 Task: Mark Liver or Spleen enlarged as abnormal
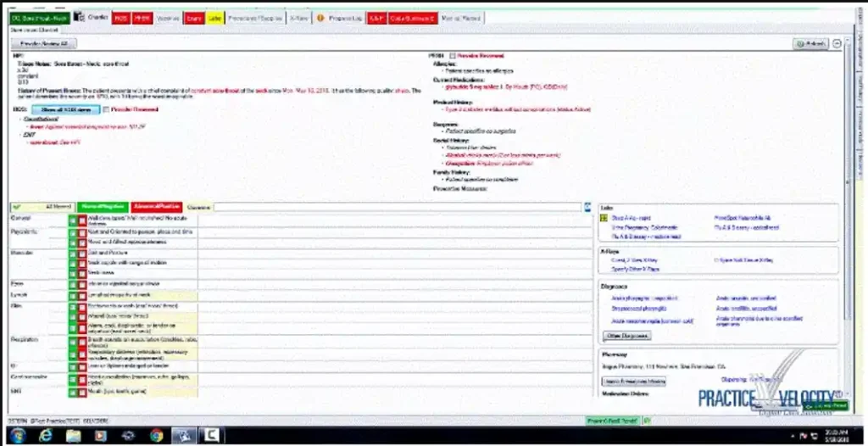pyautogui.click(x=82, y=367)
